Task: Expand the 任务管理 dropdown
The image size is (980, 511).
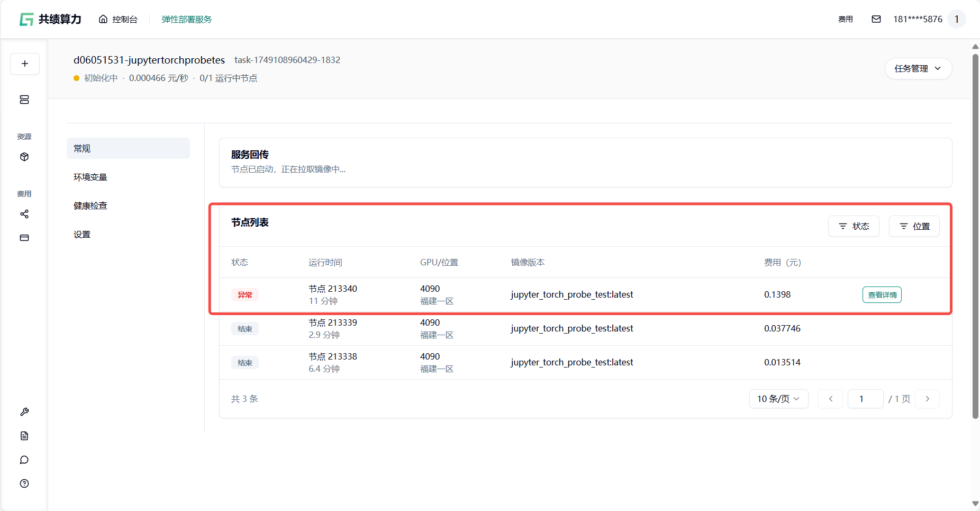Action: 918,69
